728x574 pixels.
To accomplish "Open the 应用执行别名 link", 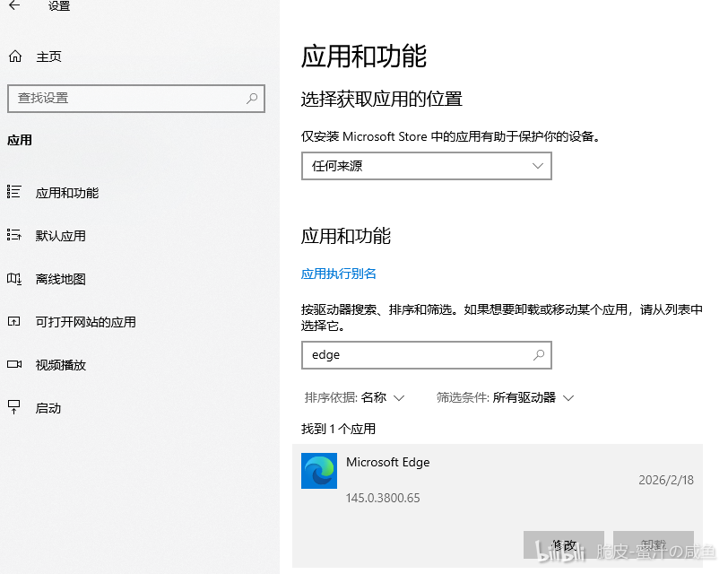I will [339, 274].
